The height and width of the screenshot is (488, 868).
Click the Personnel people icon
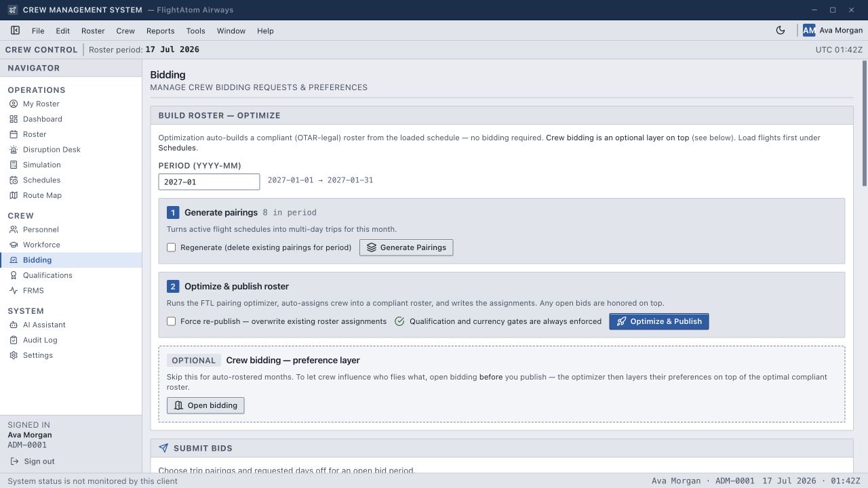pos(14,230)
